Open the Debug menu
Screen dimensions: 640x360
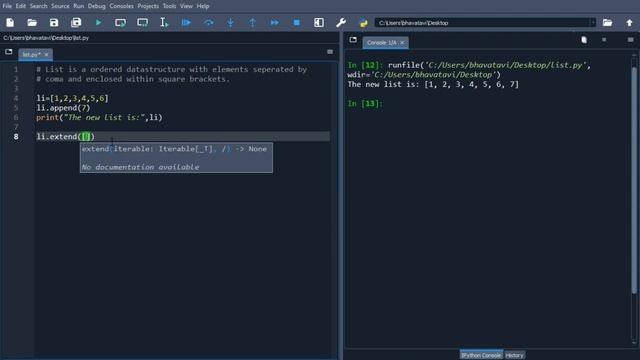pos(96,6)
